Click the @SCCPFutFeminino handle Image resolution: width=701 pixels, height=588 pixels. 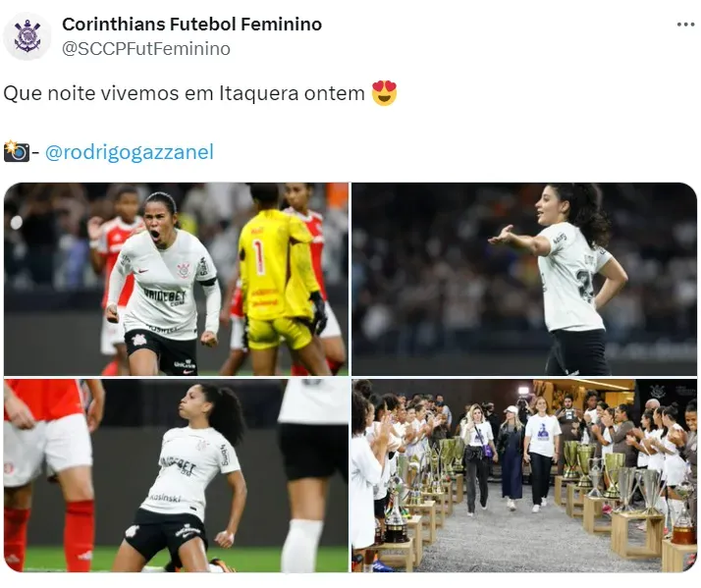(x=146, y=49)
